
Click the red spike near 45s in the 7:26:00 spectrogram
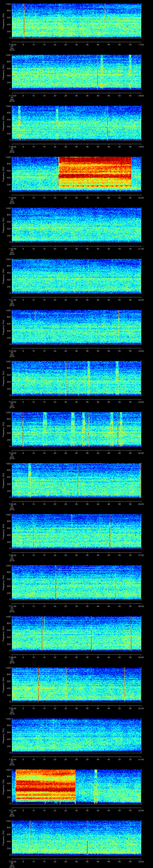(x=110, y=531)
